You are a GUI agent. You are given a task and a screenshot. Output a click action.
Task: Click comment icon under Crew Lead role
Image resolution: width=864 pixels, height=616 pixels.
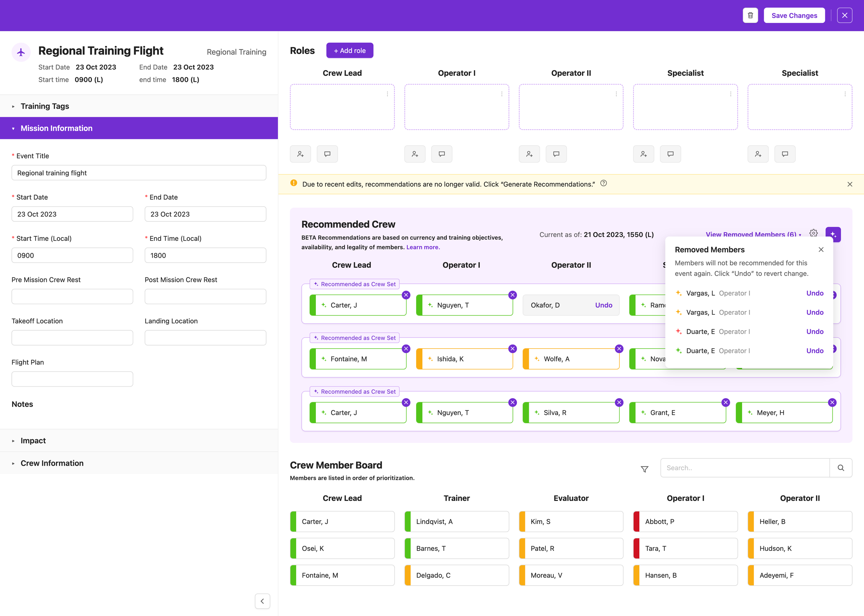[327, 154]
